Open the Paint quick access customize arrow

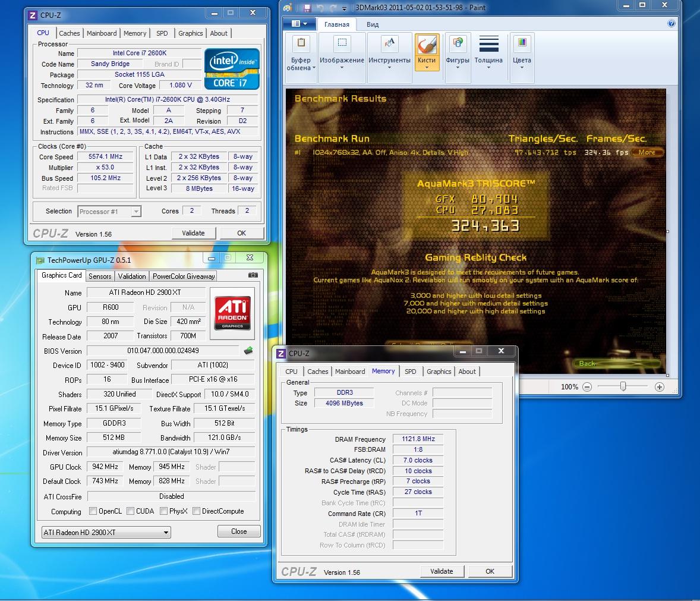(344, 8)
